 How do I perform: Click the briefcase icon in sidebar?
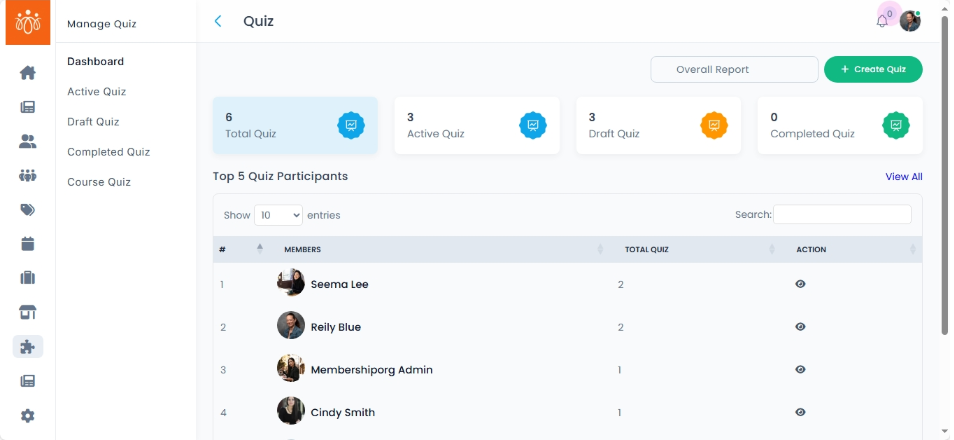coord(27,278)
